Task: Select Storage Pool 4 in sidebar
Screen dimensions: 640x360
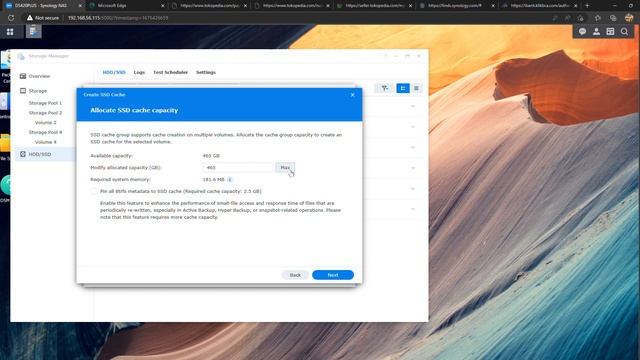Action: [x=45, y=133]
